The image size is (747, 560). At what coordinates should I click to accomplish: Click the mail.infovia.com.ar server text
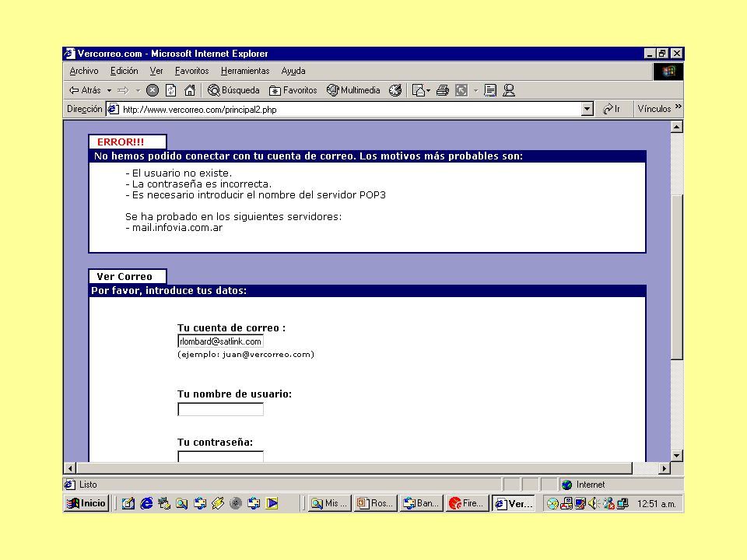pos(177,228)
